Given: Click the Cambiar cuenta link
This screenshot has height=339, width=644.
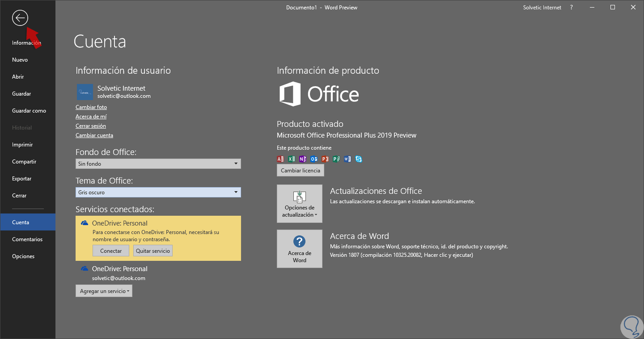Looking at the screenshot, I should click(94, 135).
